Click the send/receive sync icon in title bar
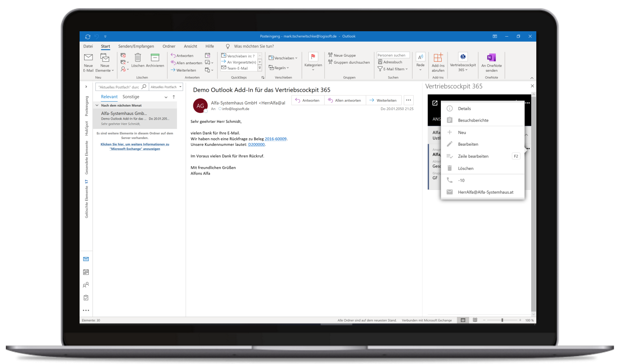Screen dimensions: 625x364 [x=87, y=36]
